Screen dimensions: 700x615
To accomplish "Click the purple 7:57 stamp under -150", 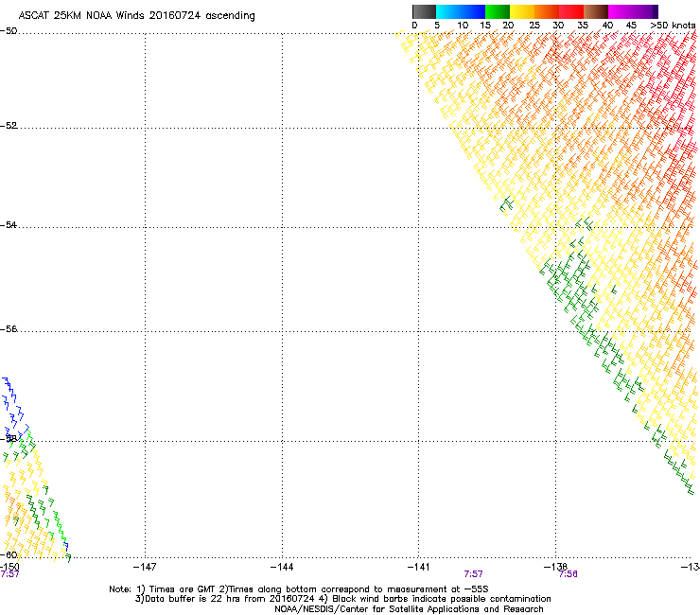I will (x=9, y=574).
